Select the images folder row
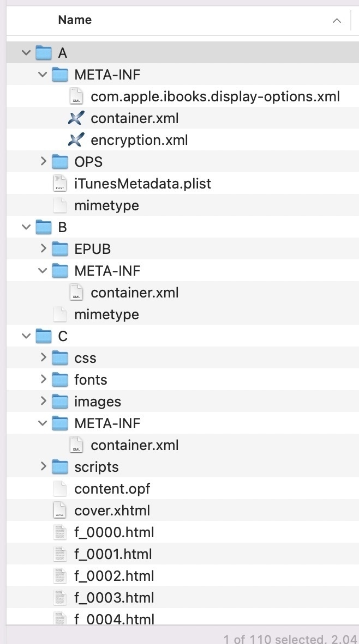 coord(183,401)
